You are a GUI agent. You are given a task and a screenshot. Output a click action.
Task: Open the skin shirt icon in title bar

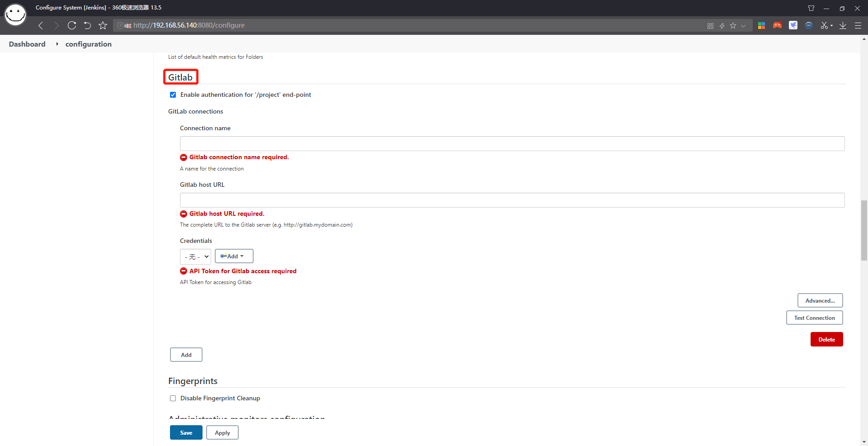pyautogui.click(x=811, y=8)
